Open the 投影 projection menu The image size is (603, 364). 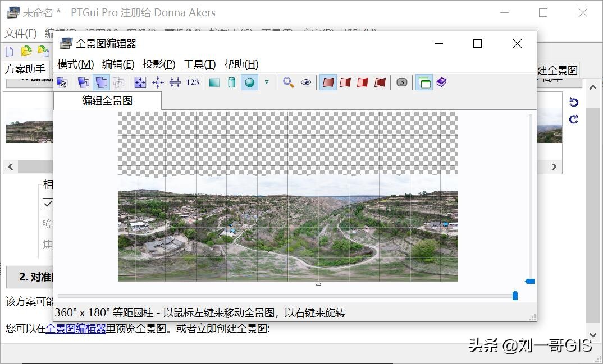(x=159, y=64)
